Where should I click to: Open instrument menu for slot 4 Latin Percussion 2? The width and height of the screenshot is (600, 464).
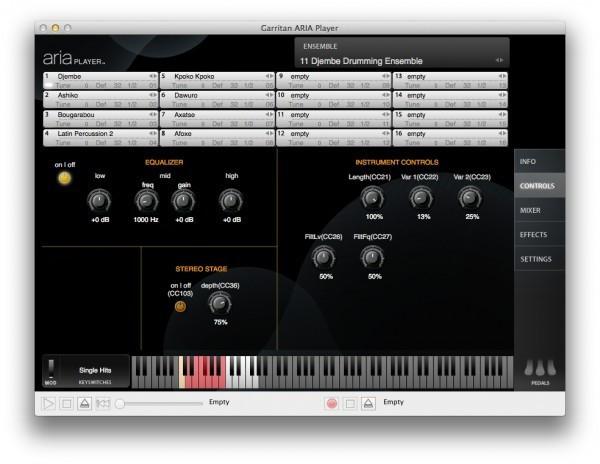(x=153, y=133)
